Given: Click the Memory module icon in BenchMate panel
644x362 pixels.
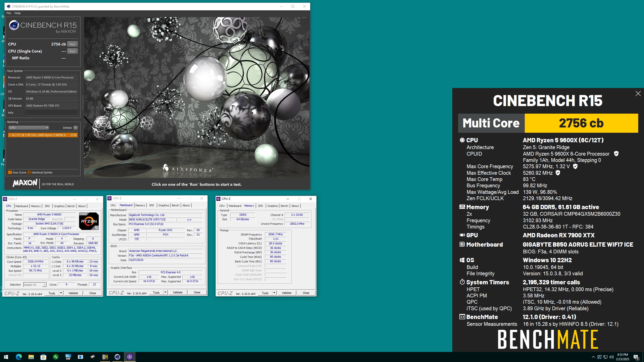Looking at the screenshot, I should click(462, 207).
